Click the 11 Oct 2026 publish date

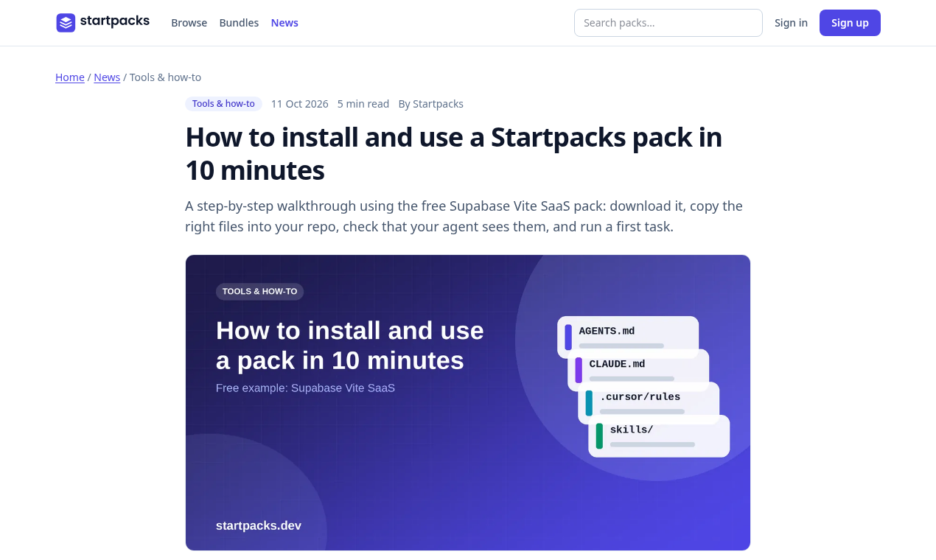(299, 104)
